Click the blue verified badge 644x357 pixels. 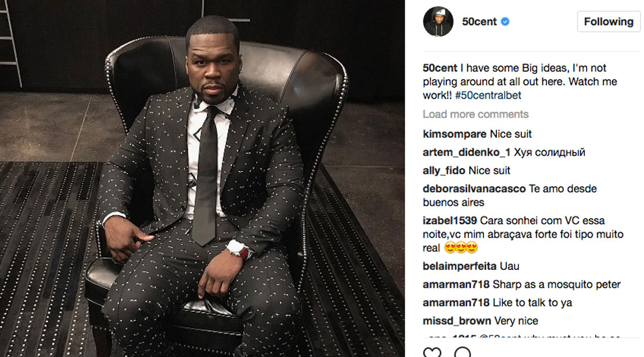click(x=505, y=22)
